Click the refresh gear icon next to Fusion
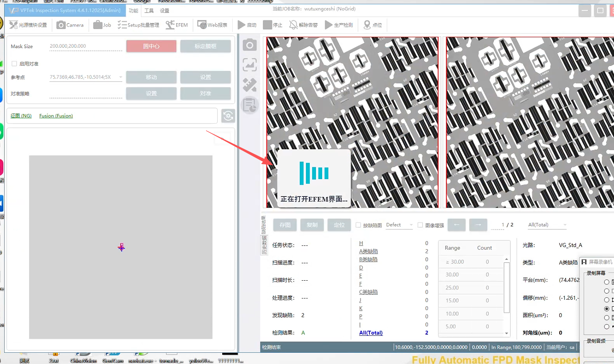This screenshot has height=364, width=614. point(228,116)
